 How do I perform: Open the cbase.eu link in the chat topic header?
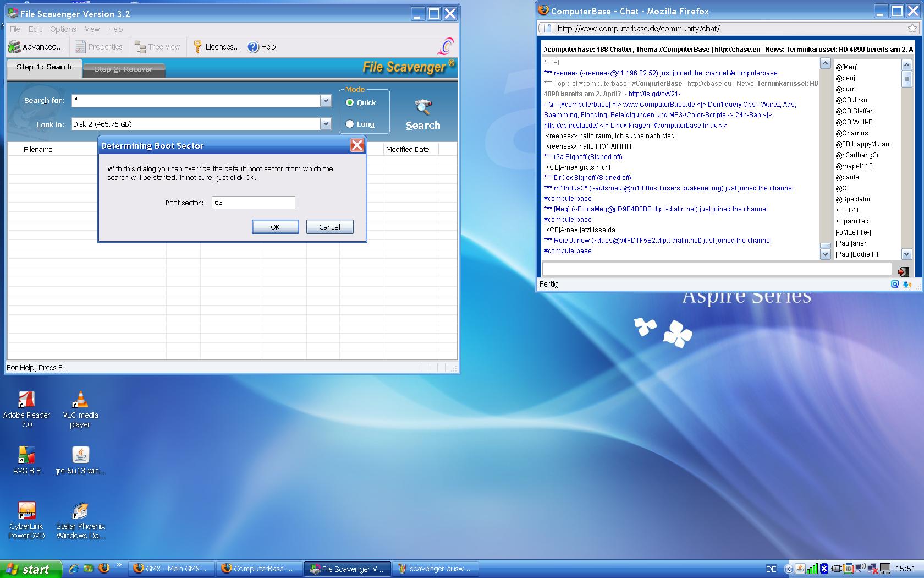coord(738,50)
